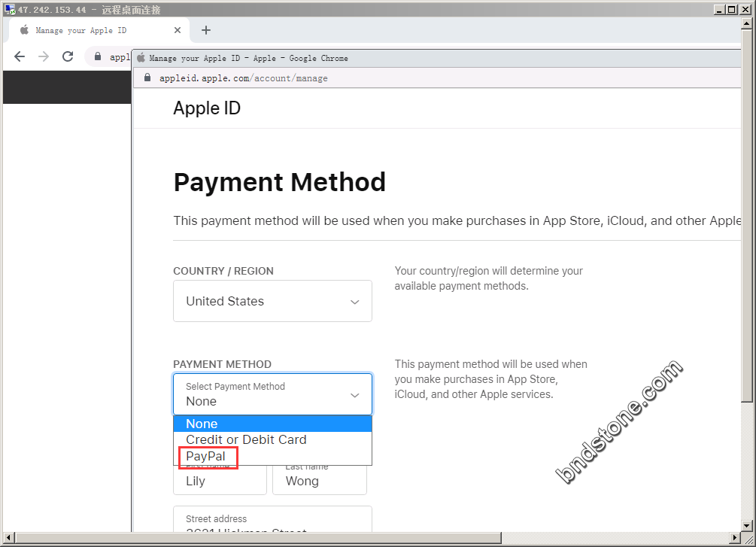
Task: Select PayPal as payment method
Action: click(x=272, y=456)
